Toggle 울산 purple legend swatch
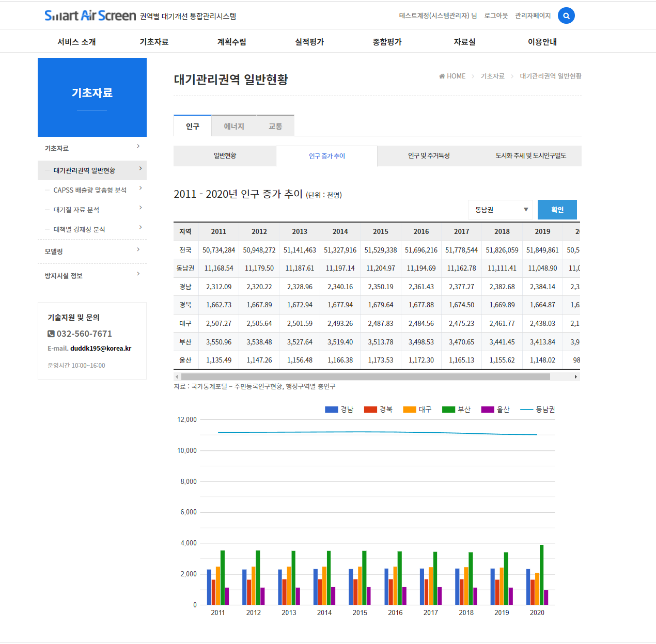The image size is (656, 644). point(488,410)
